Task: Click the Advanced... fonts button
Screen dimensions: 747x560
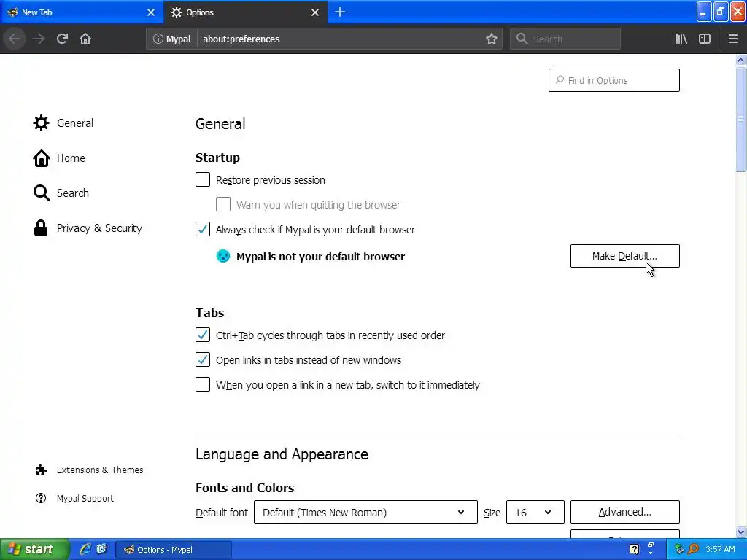Action: pos(624,512)
